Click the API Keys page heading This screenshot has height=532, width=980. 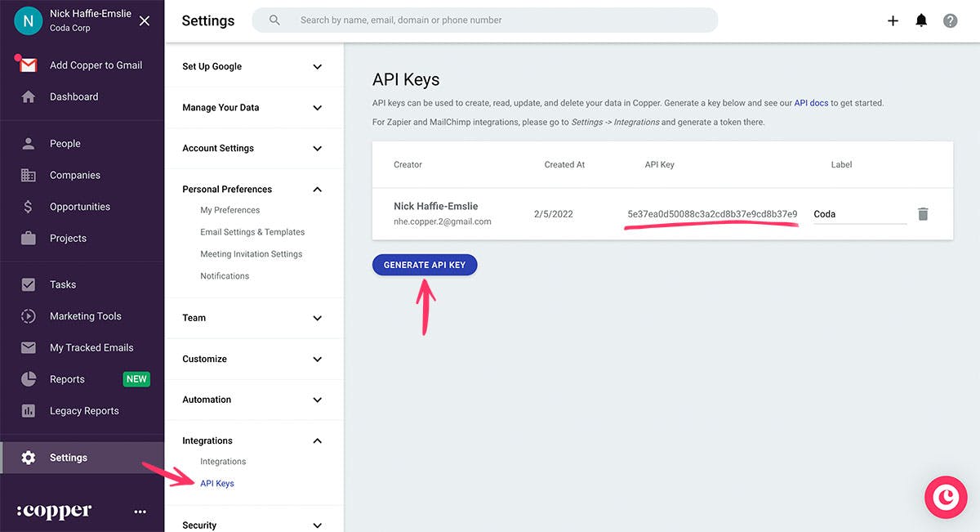[406, 79]
